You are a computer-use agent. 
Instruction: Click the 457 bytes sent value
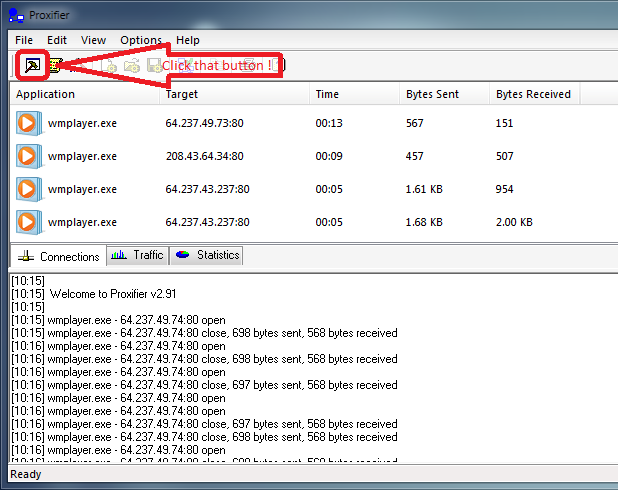(x=415, y=156)
